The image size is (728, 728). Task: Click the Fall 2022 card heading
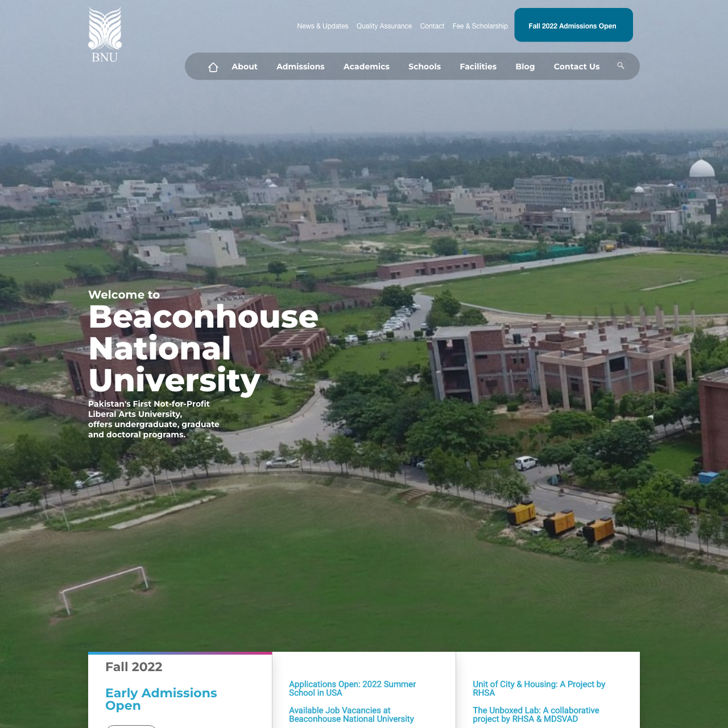click(x=134, y=667)
